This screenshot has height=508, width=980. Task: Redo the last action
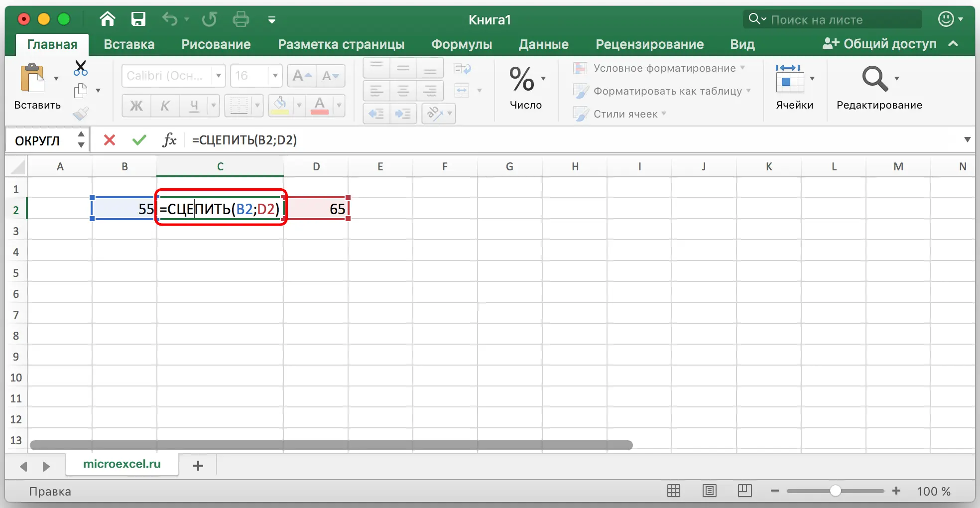[209, 19]
